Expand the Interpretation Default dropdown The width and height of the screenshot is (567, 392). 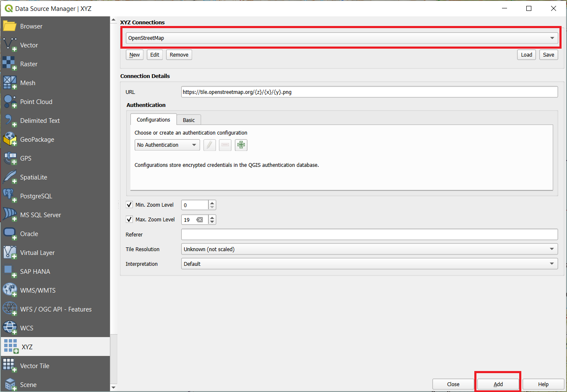click(x=369, y=264)
